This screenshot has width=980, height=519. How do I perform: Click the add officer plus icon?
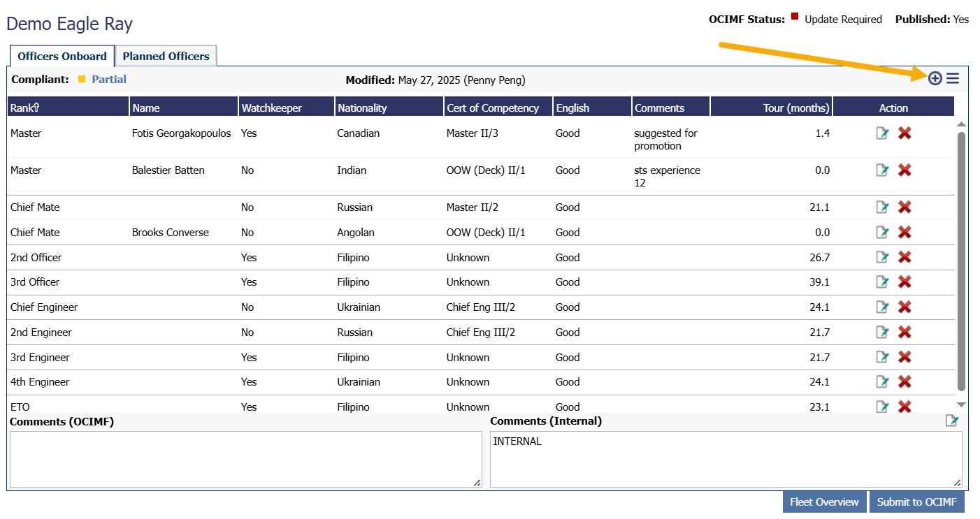point(935,78)
